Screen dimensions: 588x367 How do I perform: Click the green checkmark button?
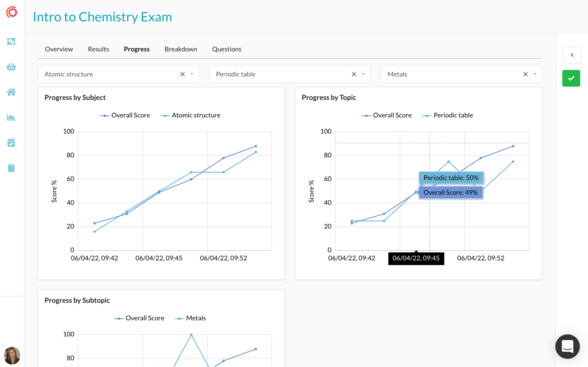click(x=571, y=78)
